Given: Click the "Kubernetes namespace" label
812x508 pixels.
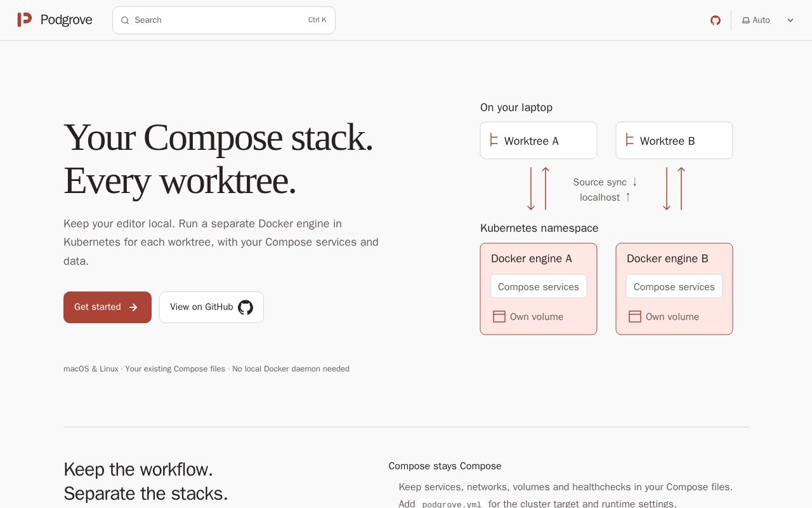Looking at the screenshot, I should coord(539,228).
